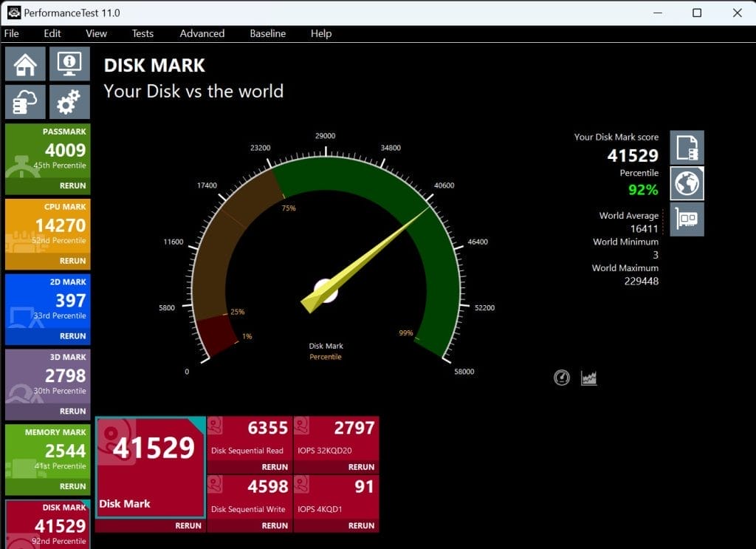The height and width of the screenshot is (549, 756).
Task: Open the Tests menu
Action: [142, 33]
